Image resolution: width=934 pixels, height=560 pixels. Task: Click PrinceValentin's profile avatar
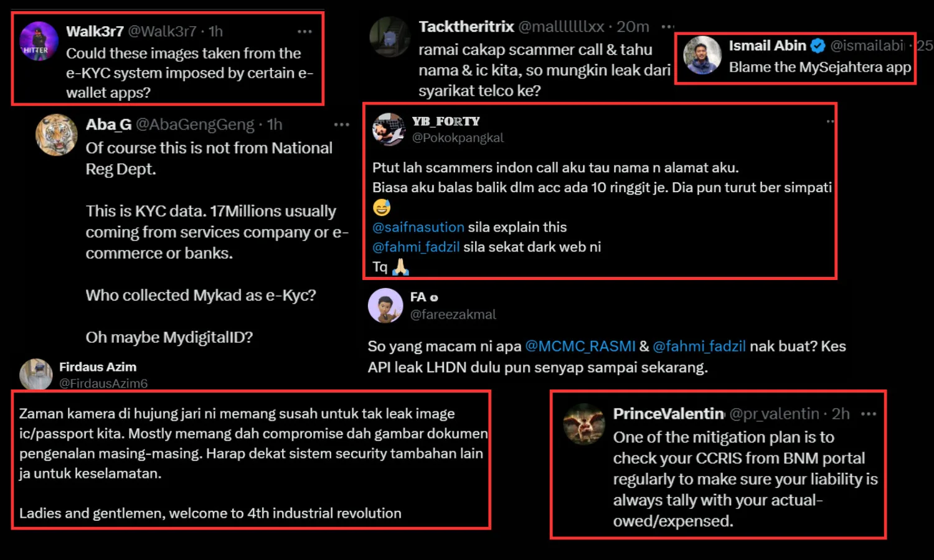pyautogui.click(x=583, y=424)
